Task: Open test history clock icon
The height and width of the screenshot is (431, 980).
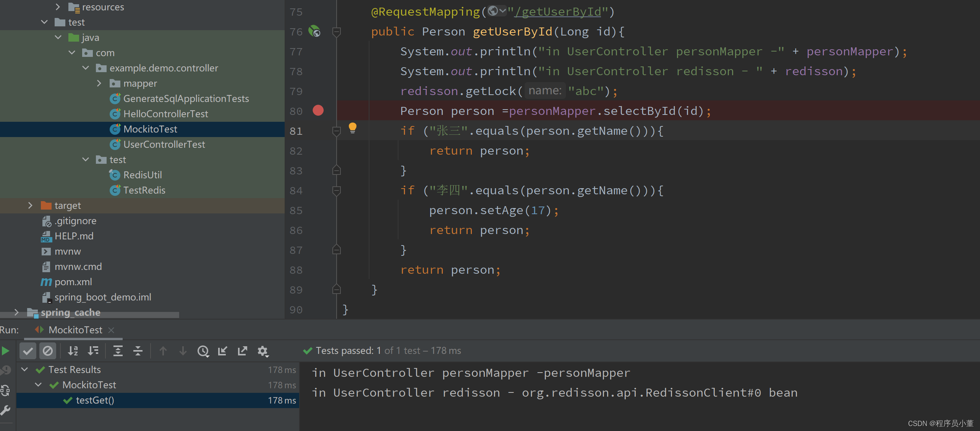Action: [x=203, y=351]
